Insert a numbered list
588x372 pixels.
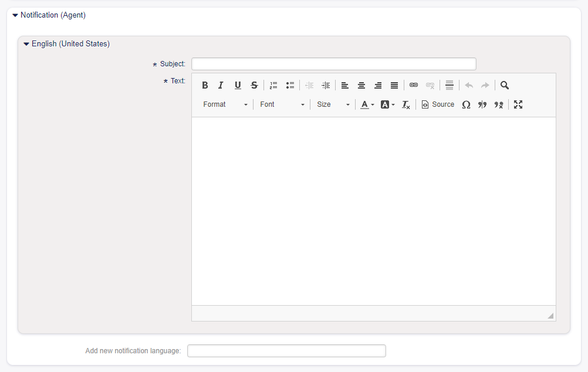273,85
